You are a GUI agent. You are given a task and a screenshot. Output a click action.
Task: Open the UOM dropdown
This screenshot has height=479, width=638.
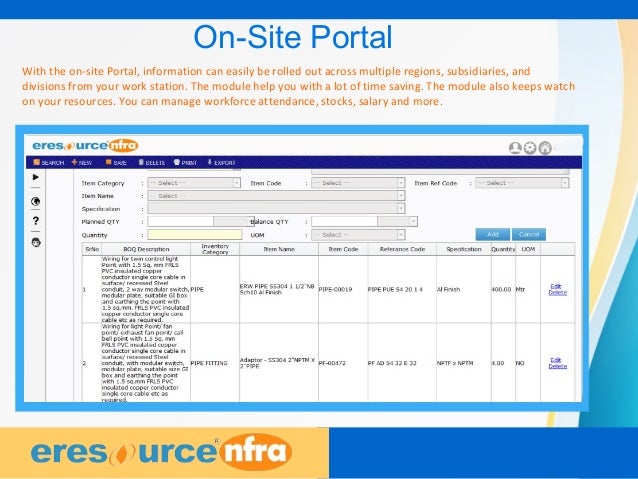pyautogui.click(x=358, y=235)
